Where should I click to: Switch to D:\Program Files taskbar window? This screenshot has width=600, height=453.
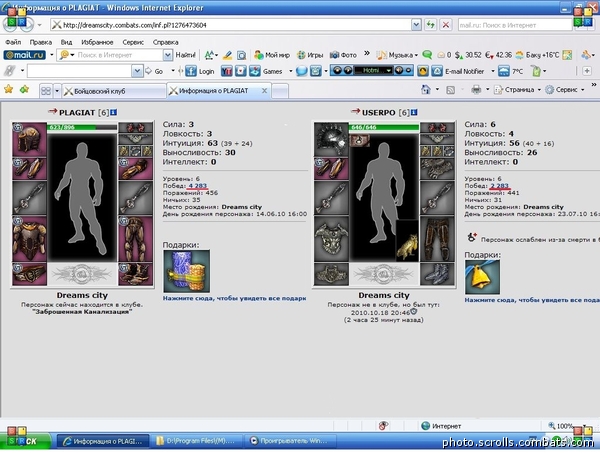[196, 441]
